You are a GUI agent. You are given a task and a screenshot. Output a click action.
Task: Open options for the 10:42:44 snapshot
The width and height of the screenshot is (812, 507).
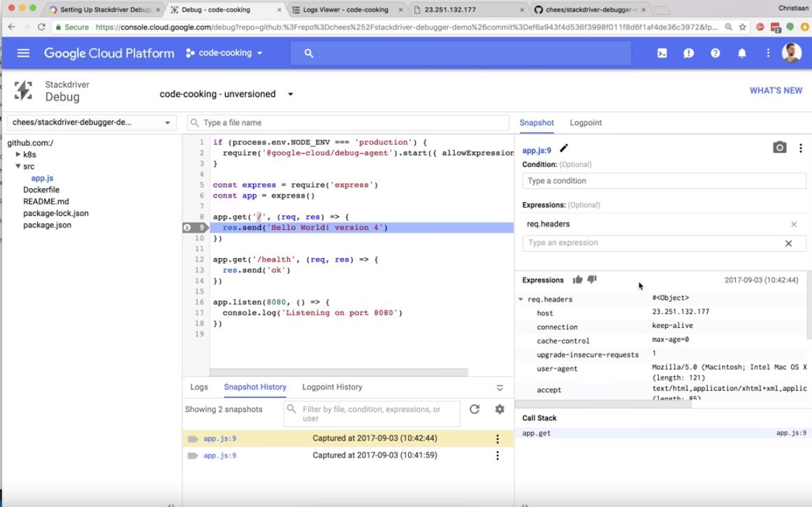[497, 438]
